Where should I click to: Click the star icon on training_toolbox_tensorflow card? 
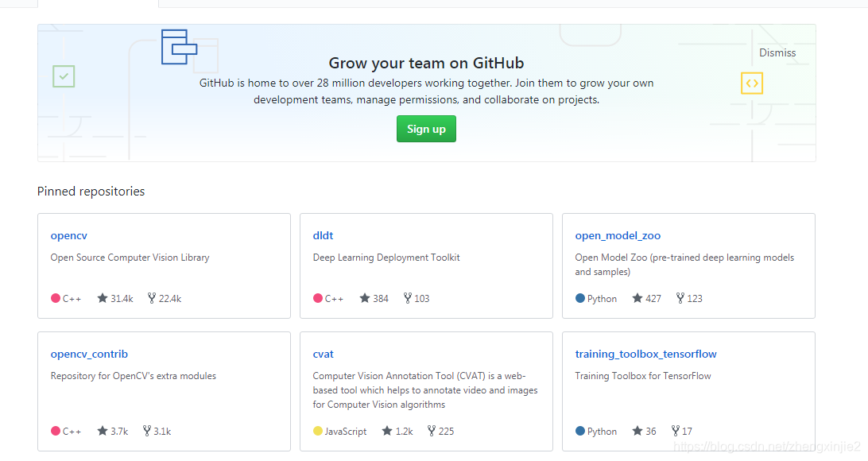coord(637,431)
